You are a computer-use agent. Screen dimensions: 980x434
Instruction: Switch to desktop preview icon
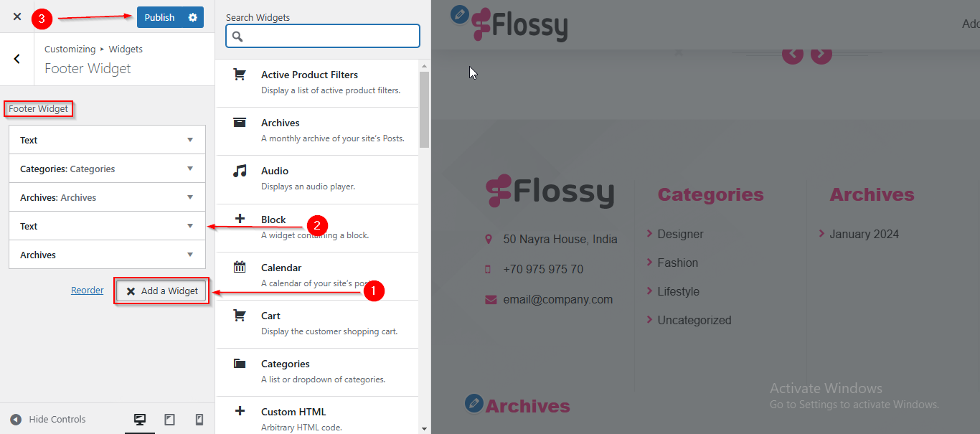coord(140,420)
